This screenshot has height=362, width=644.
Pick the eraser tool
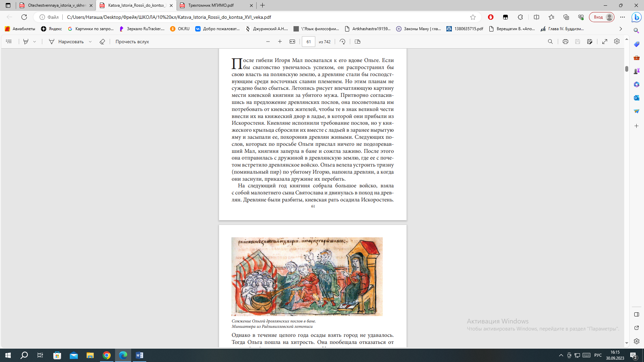point(102,42)
